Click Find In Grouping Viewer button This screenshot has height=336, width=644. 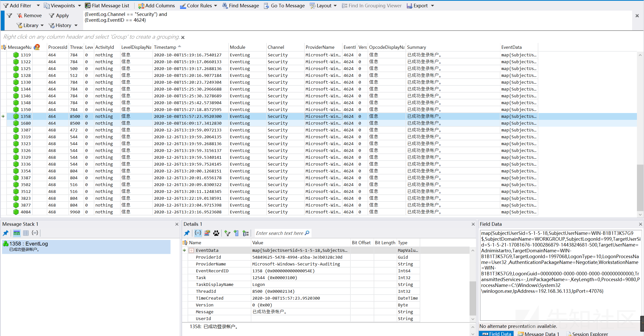click(x=371, y=6)
